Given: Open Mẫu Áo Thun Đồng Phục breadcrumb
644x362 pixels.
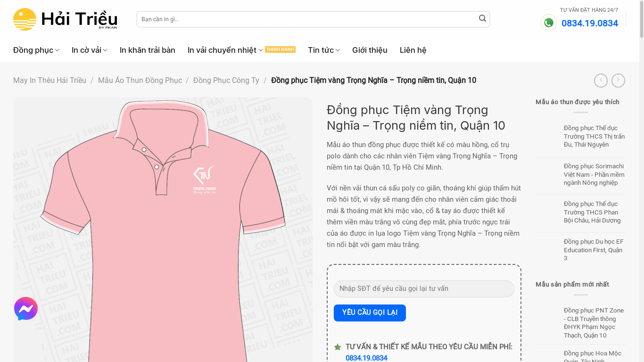Looking at the screenshot, I should 140,80.
